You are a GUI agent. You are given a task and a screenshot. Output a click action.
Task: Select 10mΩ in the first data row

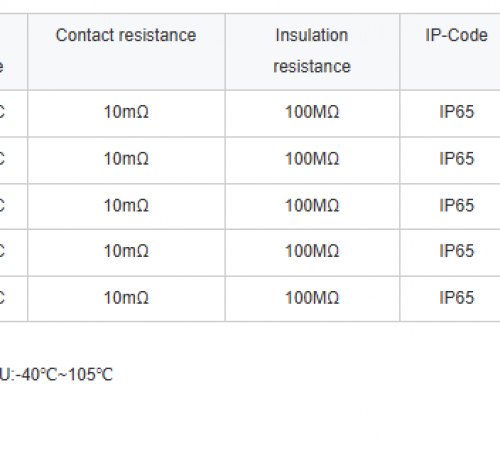click(x=126, y=112)
